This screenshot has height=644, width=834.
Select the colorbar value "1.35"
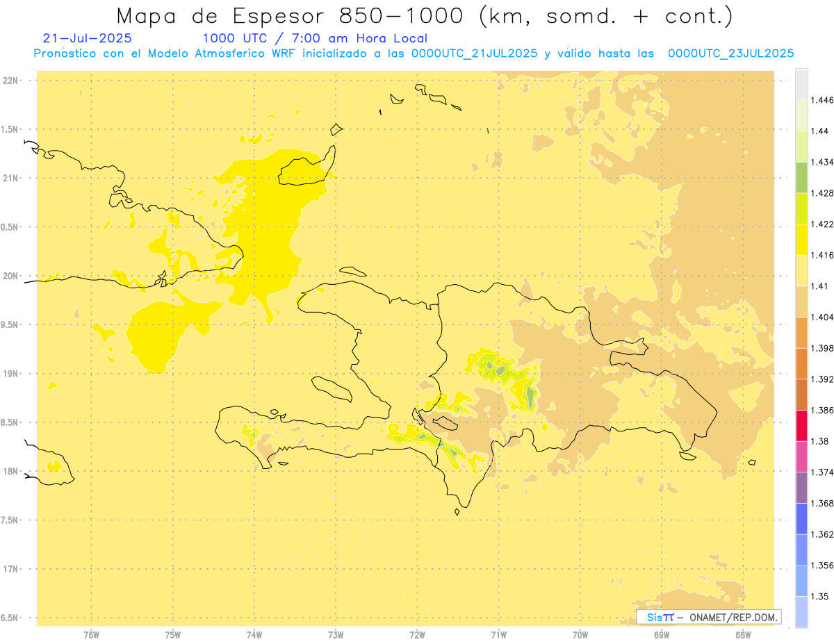pos(819,597)
